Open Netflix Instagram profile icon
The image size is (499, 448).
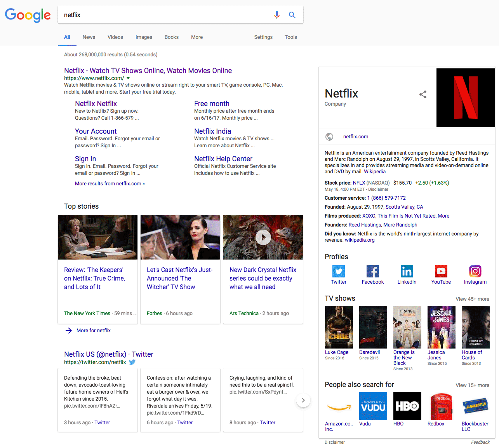pyautogui.click(x=475, y=271)
